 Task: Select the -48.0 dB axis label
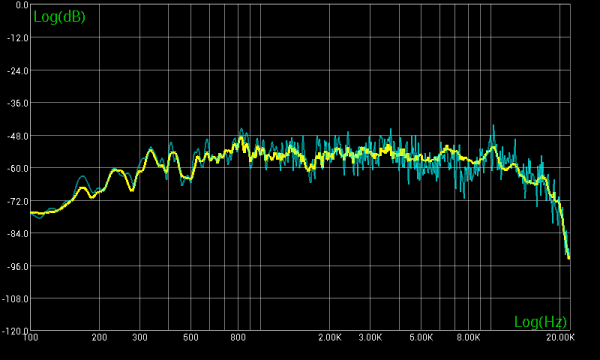pos(18,136)
